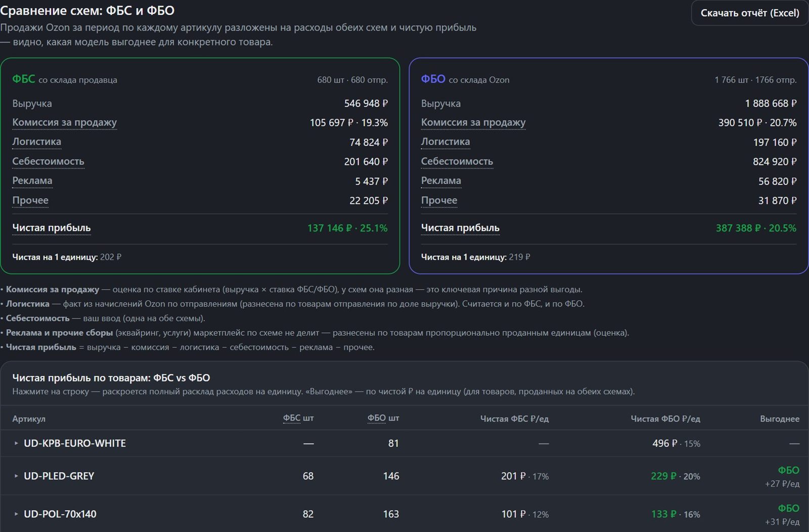Expand the UD-KPB-EURO-WHITE row arrow

pyautogui.click(x=16, y=444)
